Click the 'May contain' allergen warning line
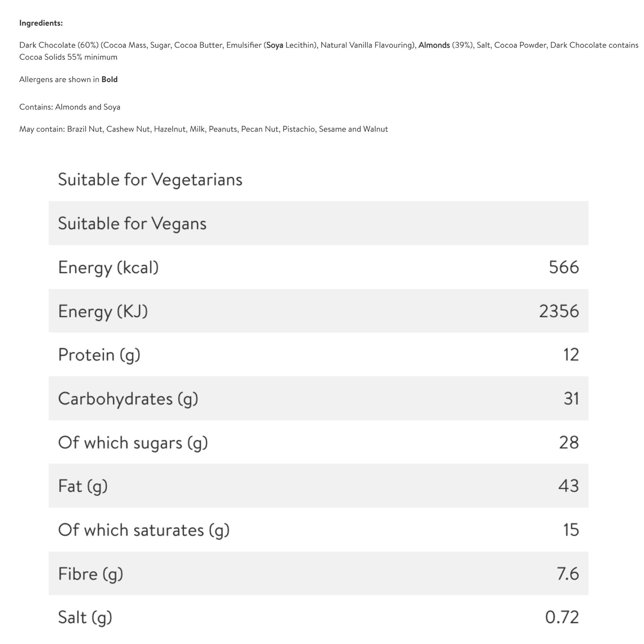Viewport: 644px width, 644px height. tap(204, 129)
